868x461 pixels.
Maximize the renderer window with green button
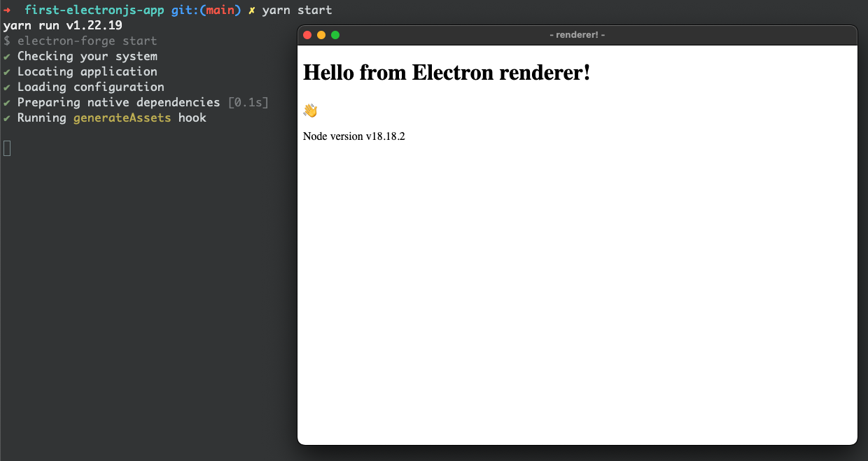click(335, 35)
